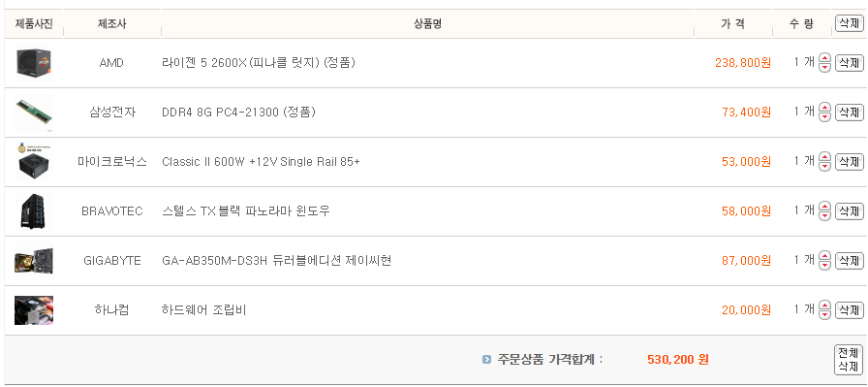Delete the 마이크로닉스 Classic II row
This screenshot has height=387, width=868.
(850, 161)
